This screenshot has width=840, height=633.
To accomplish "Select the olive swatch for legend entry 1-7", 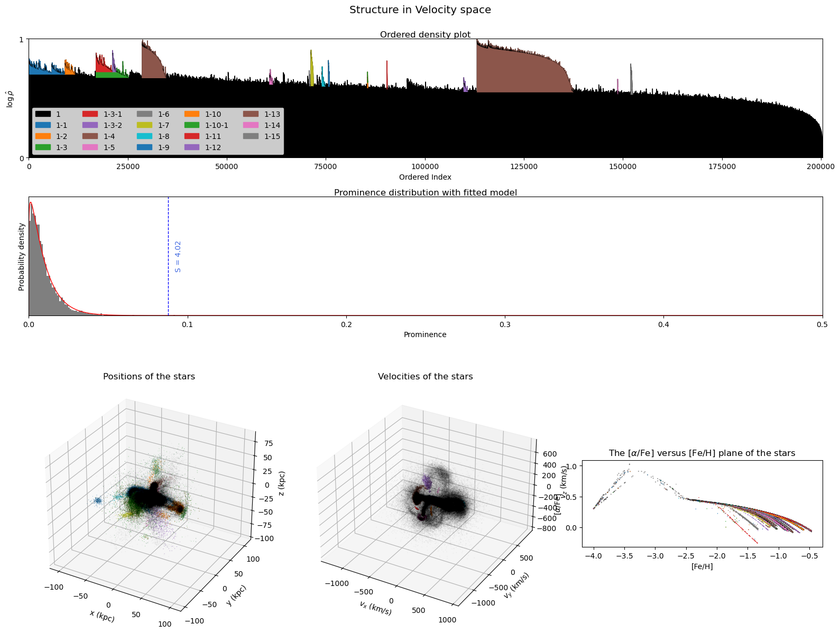I will (144, 125).
